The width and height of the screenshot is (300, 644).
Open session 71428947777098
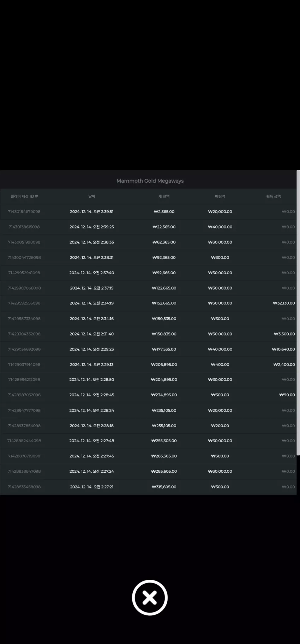point(24,410)
